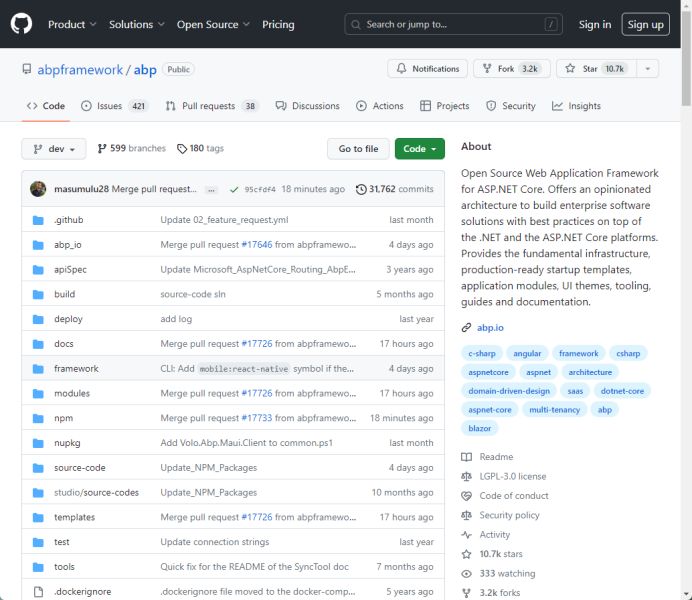Click the search or jump to field
The image size is (692, 600).
pyautogui.click(x=453, y=24)
